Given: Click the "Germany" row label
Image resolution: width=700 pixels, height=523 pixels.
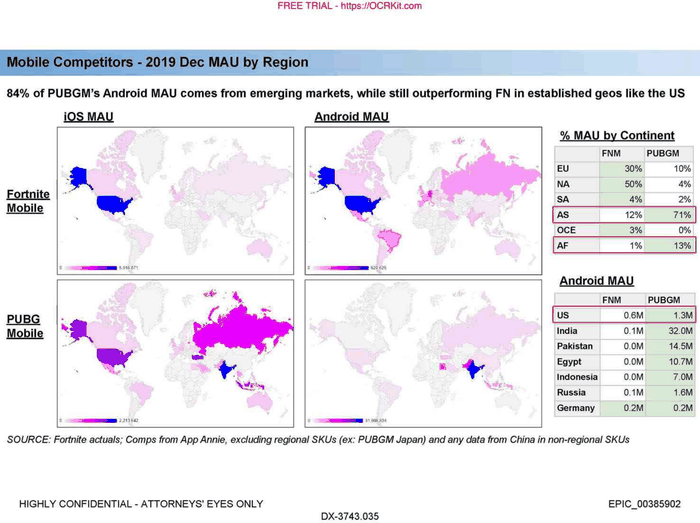Looking at the screenshot, I should click(x=575, y=408).
